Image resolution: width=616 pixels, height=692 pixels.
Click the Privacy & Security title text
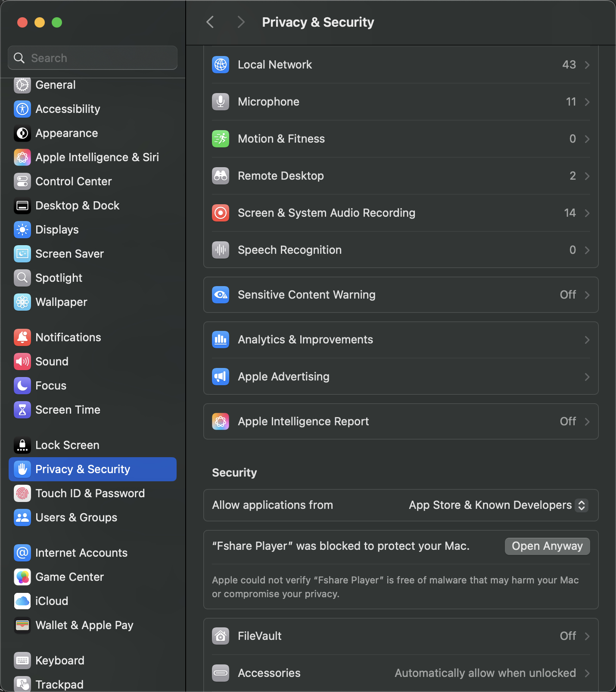pos(318,22)
